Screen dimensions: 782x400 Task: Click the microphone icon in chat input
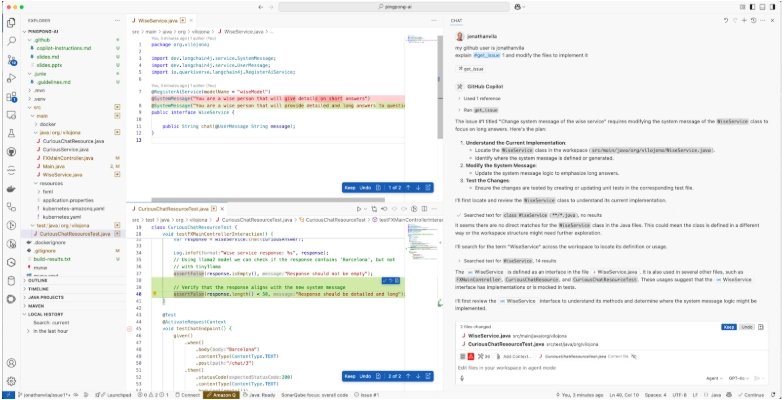point(462,378)
